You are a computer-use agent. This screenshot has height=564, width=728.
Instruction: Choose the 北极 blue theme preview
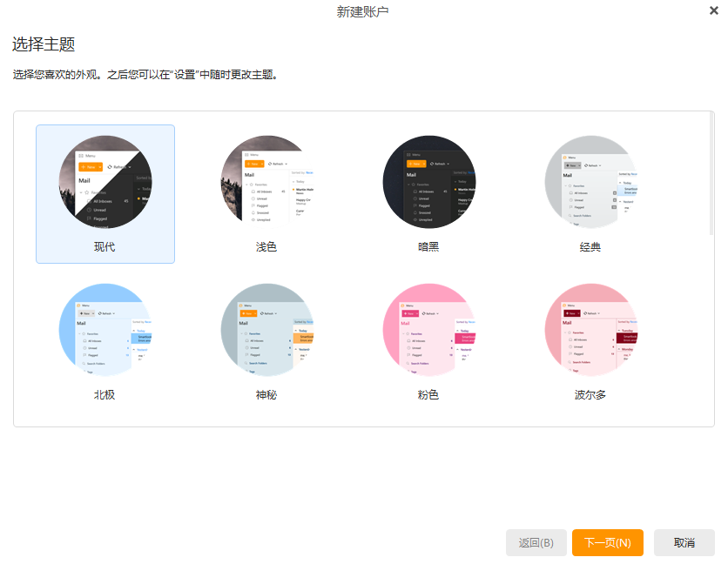[x=105, y=330]
